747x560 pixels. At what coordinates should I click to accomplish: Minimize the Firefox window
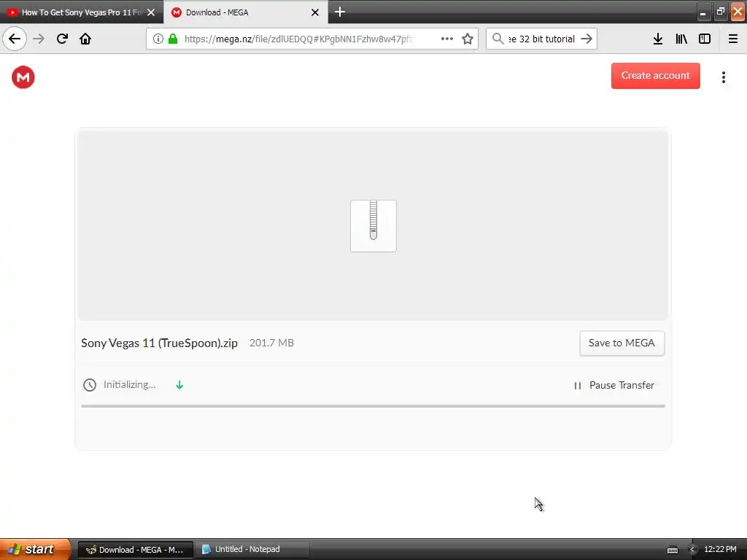pos(703,12)
